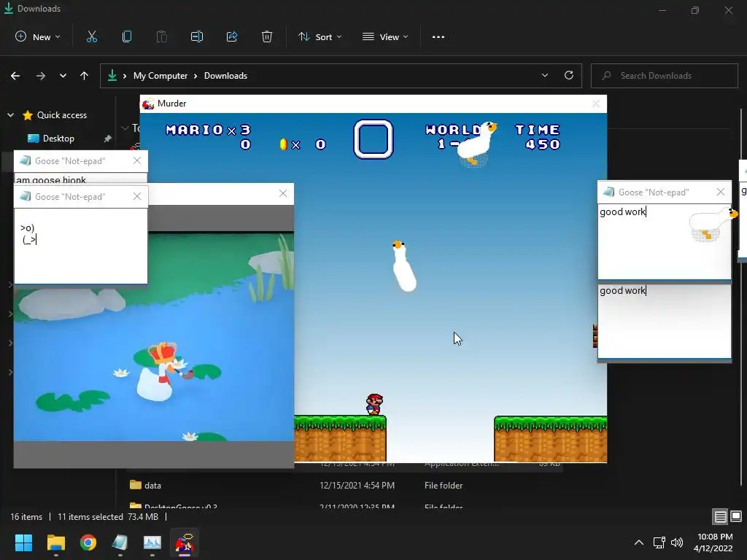Go back with the Back arrow

[x=15, y=76]
